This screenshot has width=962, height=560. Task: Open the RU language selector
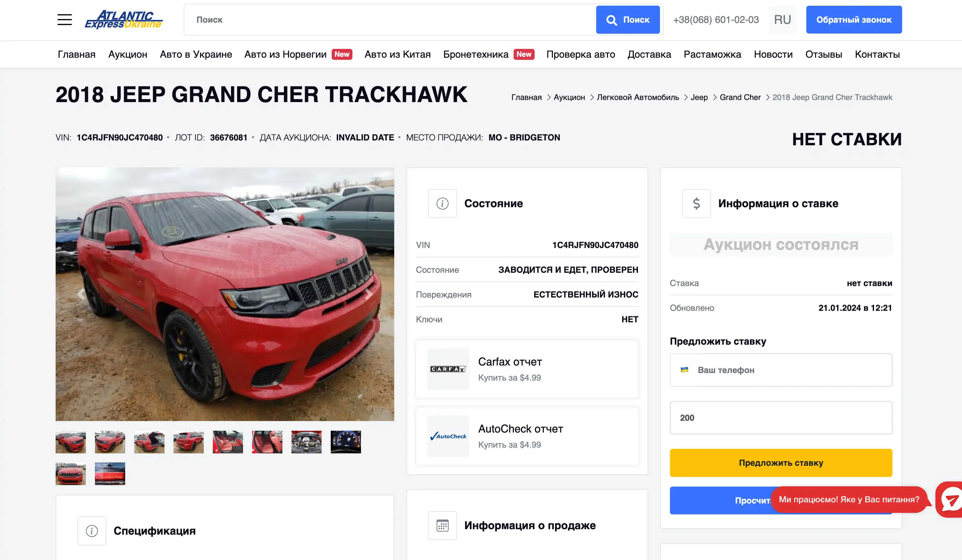[782, 19]
